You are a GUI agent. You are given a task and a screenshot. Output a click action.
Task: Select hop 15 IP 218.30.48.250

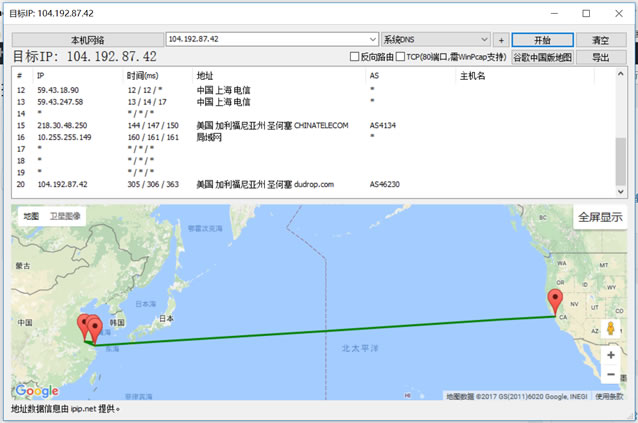(62, 125)
